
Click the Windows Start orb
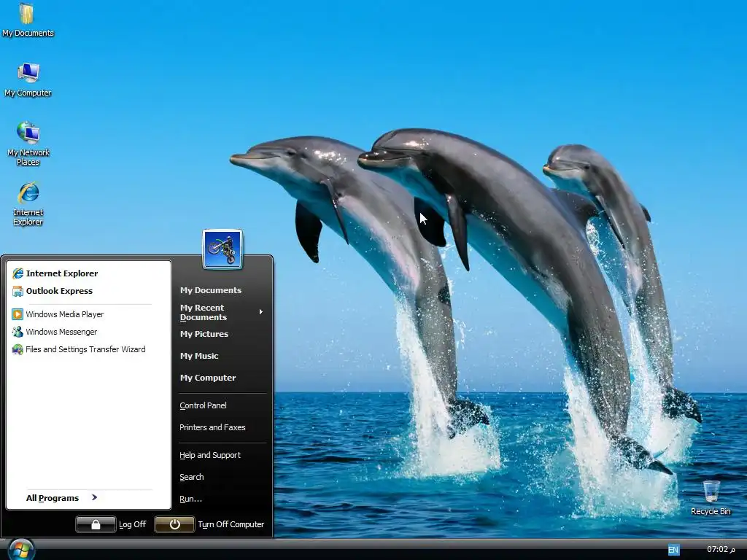pyautogui.click(x=21, y=550)
